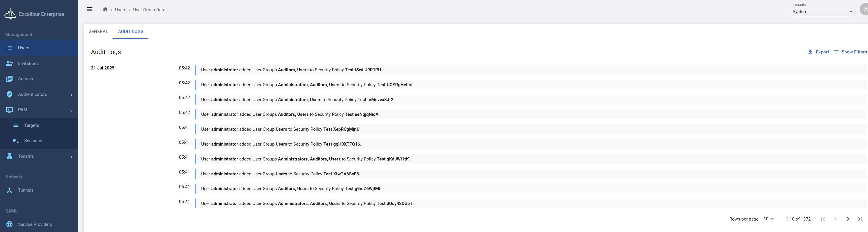Click the Service Providers globe icon
868x232 pixels.
pos(9,224)
